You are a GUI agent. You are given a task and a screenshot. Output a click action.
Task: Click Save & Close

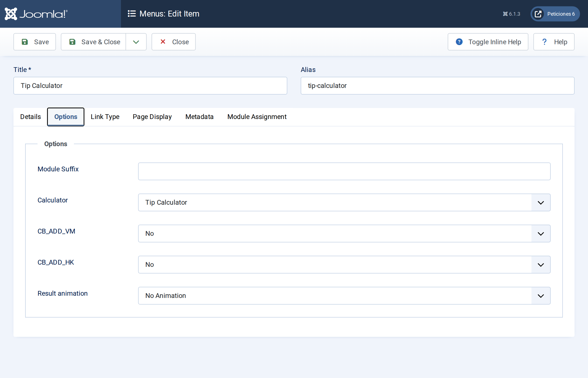94,42
